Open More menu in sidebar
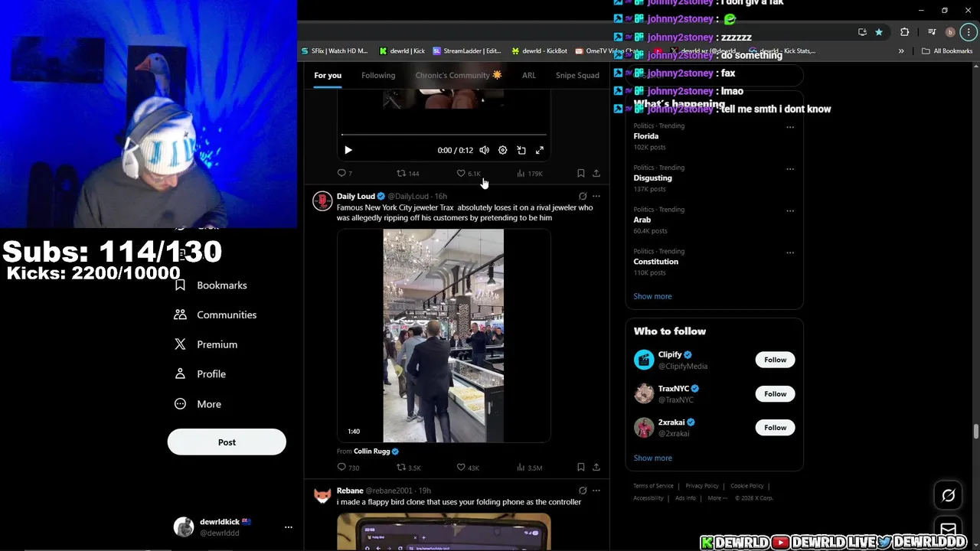980x551 pixels. point(198,404)
